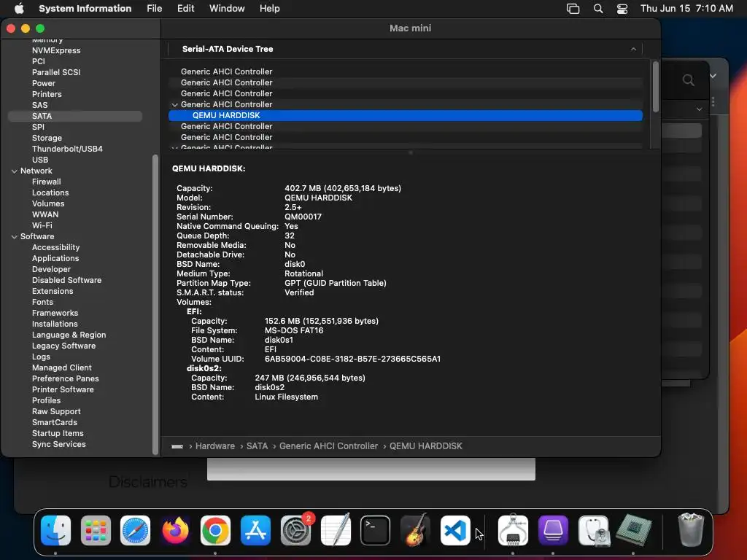Click Generic AHCI Controller in path bar
Screen dimensions: 747x560
(328, 446)
